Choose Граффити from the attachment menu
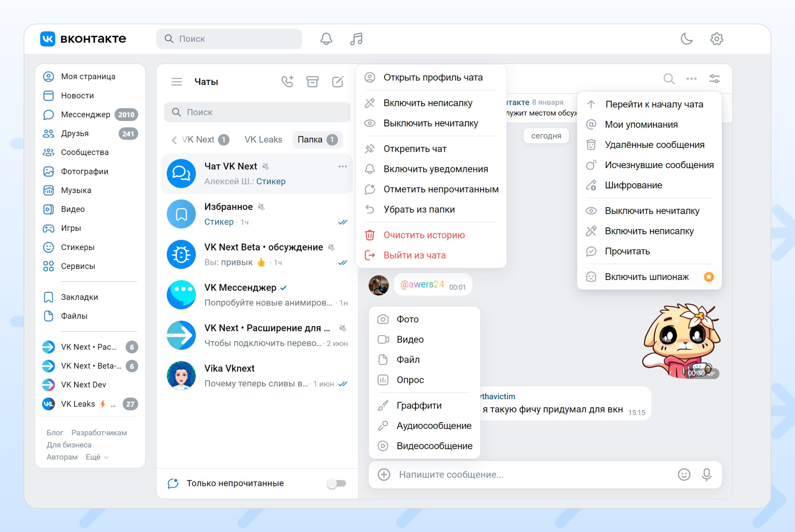 [x=424, y=405]
